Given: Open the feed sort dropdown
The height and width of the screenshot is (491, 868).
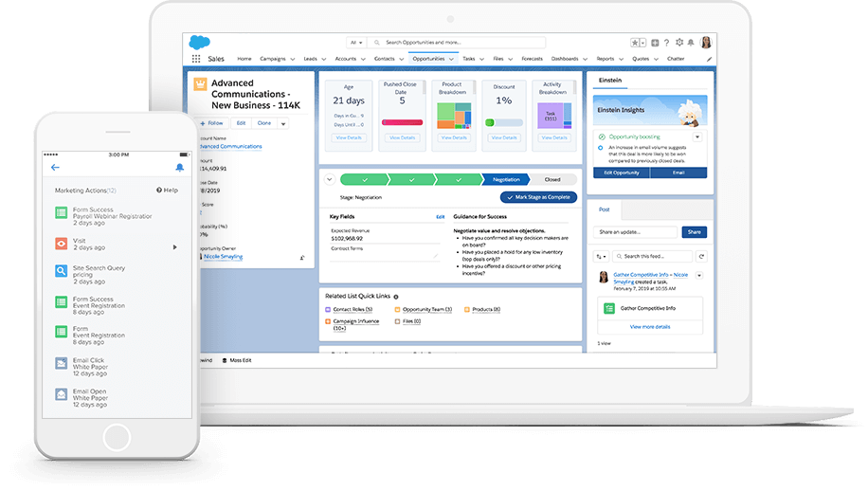Looking at the screenshot, I should (601, 256).
